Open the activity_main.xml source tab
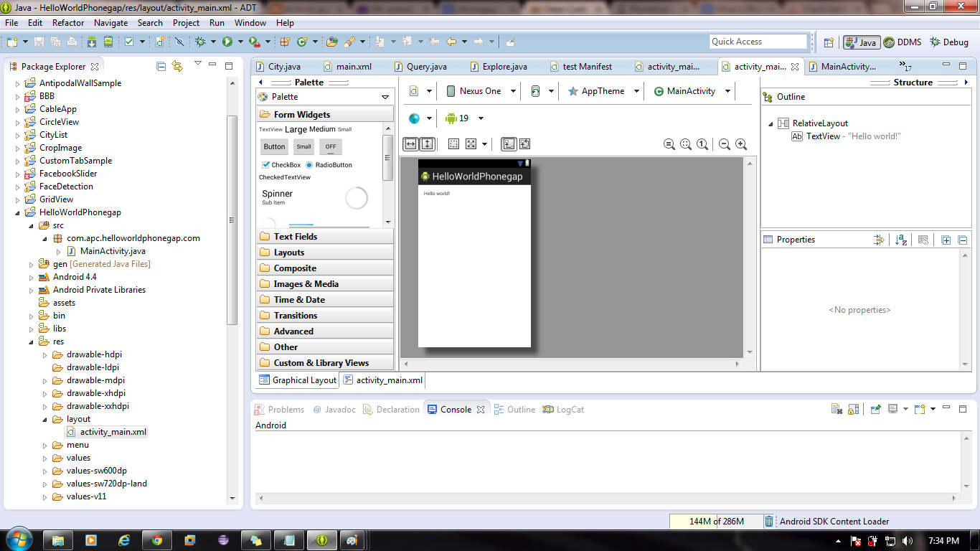 (383, 380)
